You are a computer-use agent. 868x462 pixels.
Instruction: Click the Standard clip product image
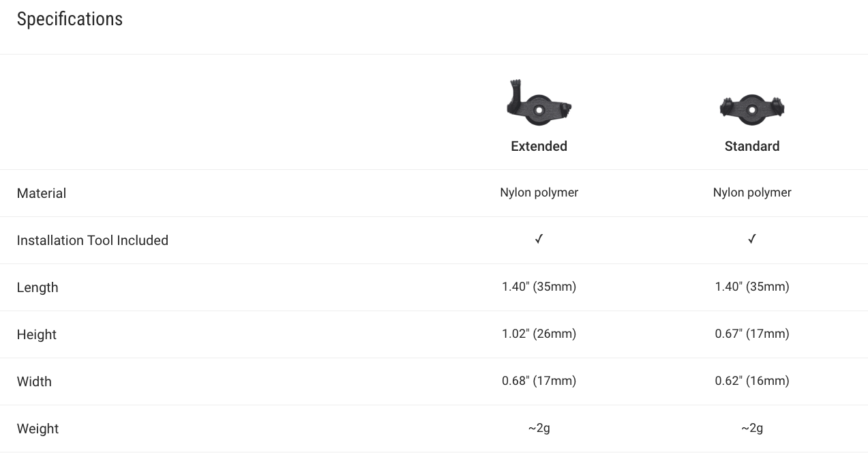[752, 109]
